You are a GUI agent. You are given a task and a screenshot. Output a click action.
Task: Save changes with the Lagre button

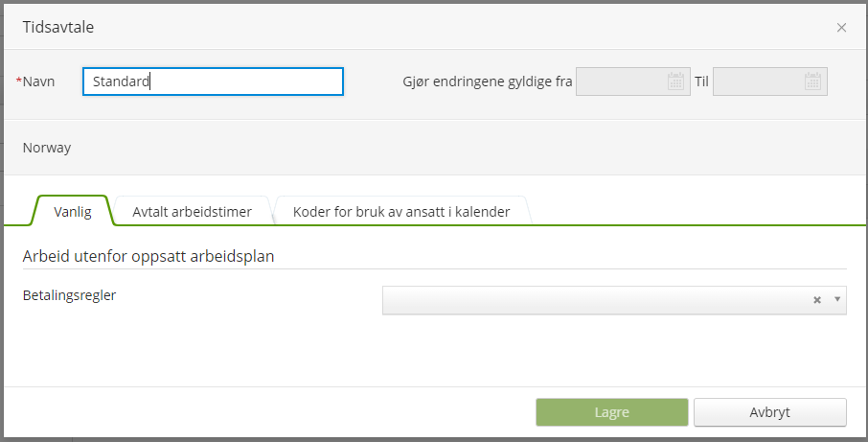pyautogui.click(x=611, y=412)
